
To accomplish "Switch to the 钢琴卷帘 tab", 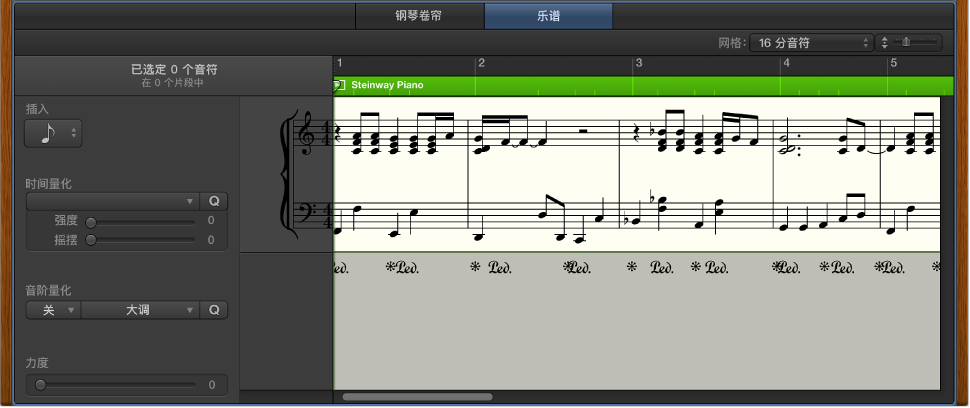I will pyautogui.click(x=419, y=16).
